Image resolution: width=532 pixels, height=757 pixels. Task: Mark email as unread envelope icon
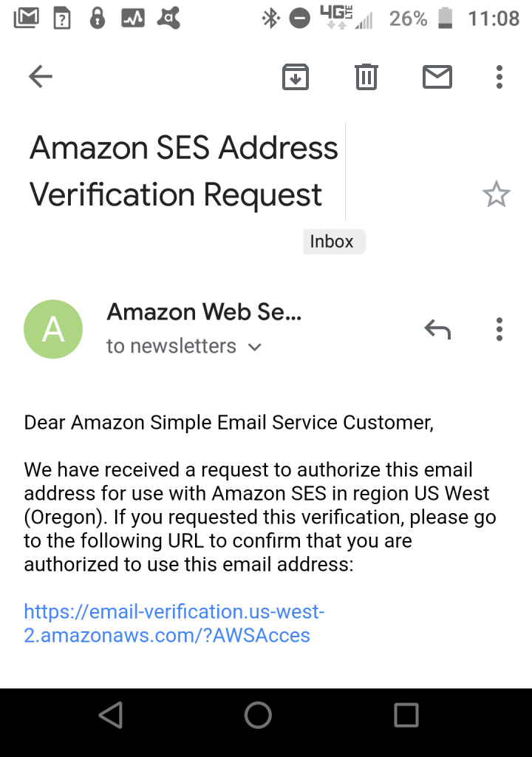click(x=437, y=77)
